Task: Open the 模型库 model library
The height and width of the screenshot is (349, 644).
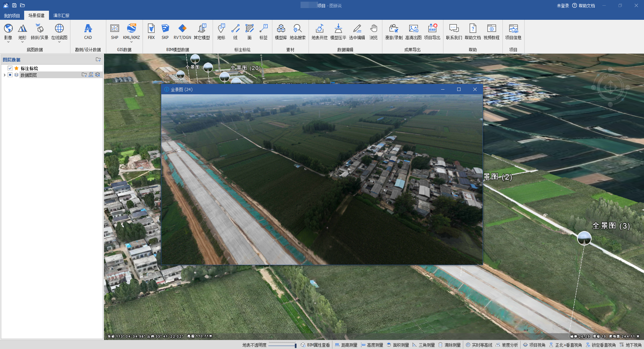Action: pyautogui.click(x=281, y=32)
